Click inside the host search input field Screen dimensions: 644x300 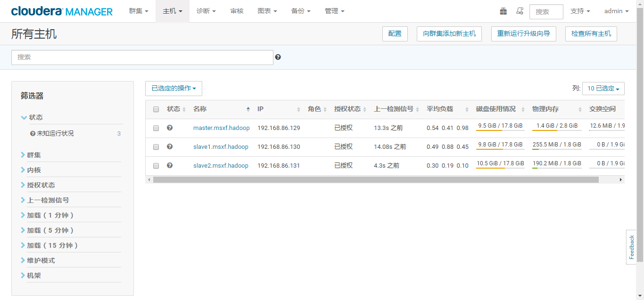click(x=141, y=57)
